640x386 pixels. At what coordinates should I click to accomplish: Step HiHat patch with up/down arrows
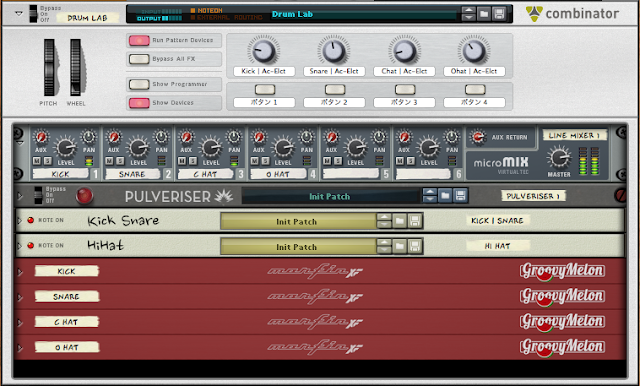384,246
